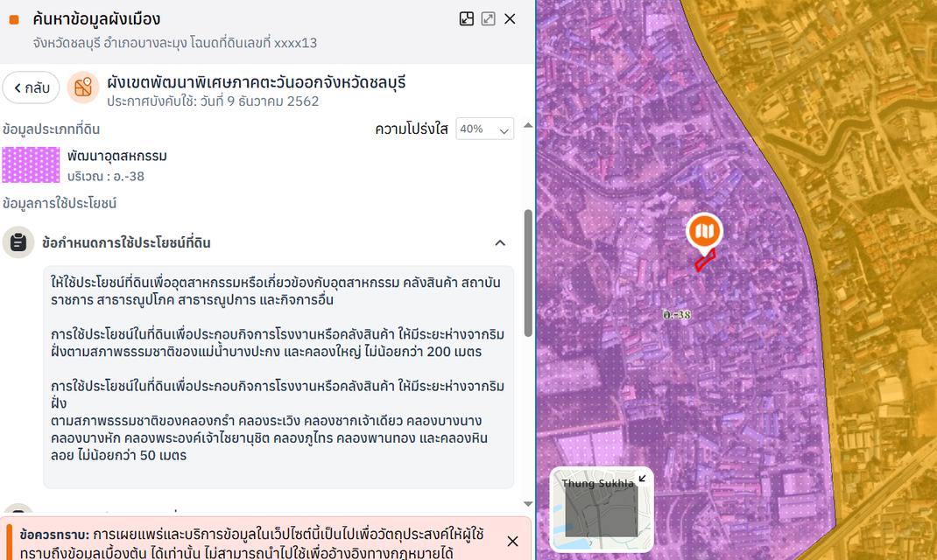Open the ความโปร่งใส 40% transparency dropdown
Viewport: 937px width, 560px height.
[x=484, y=129]
